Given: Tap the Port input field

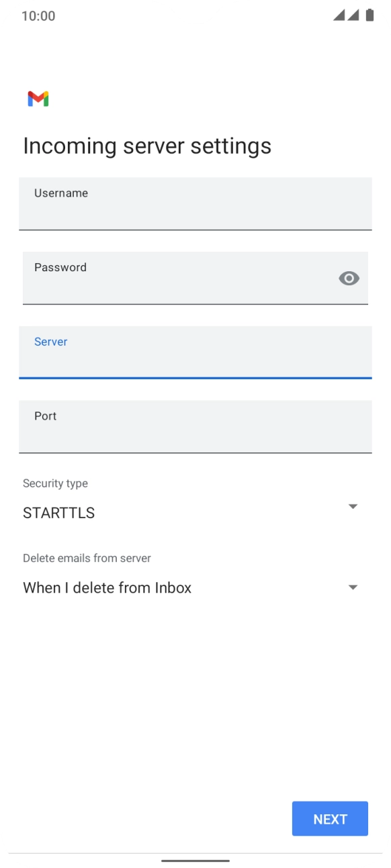Looking at the screenshot, I should (x=195, y=427).
